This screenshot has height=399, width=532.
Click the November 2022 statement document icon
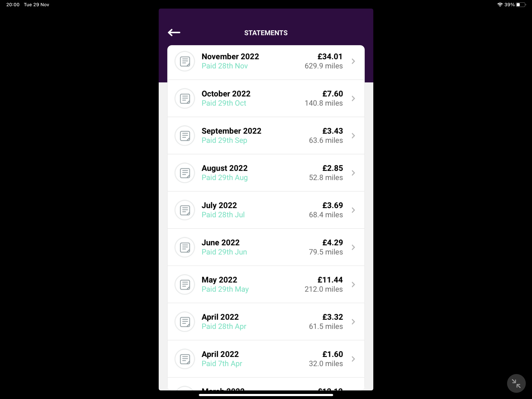(x=185, y=61)
